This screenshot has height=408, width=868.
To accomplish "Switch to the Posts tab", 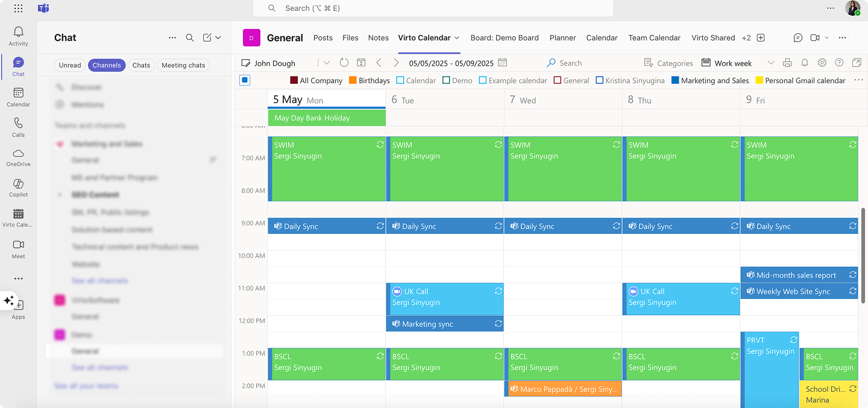I will (323, 37).
